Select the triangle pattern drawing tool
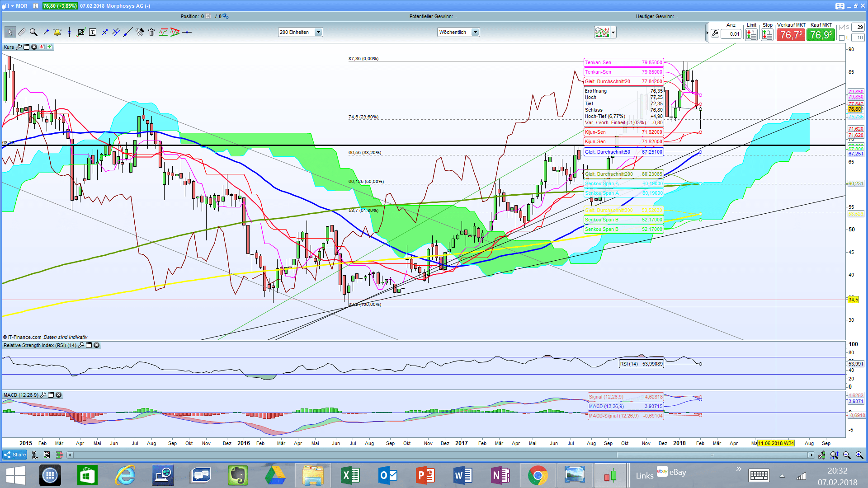The height and width of the screenshot is (488, 868). 175,32
